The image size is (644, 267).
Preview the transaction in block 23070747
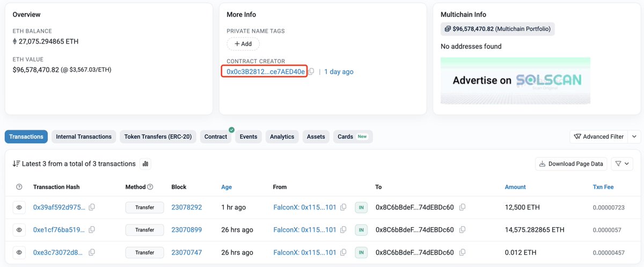(19, 252)
